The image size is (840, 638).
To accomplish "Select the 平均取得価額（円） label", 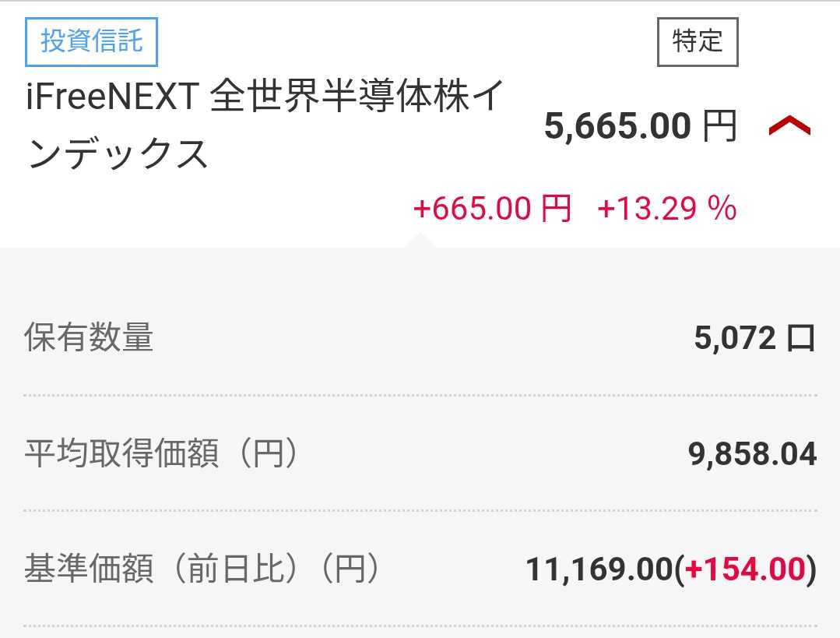I will point(161,454).
